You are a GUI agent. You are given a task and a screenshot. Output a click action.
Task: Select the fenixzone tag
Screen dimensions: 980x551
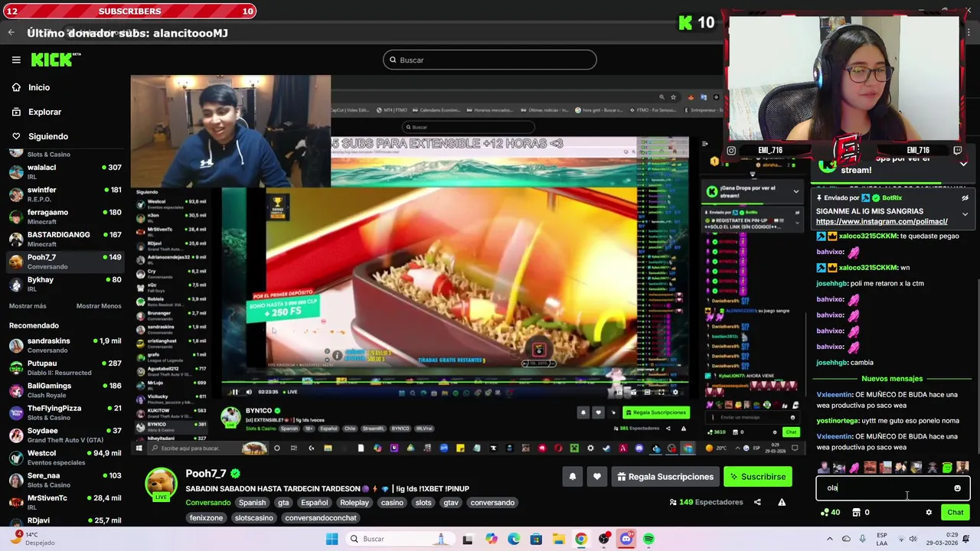(206, 518)
